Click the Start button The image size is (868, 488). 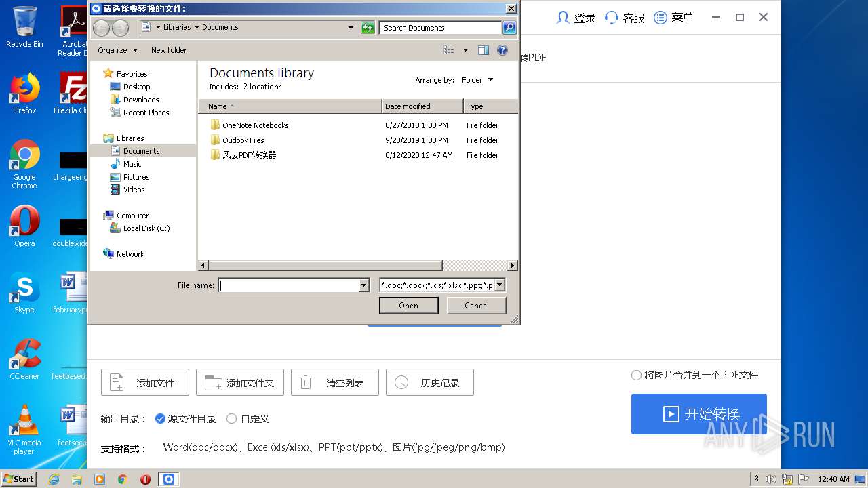point(19,479)
